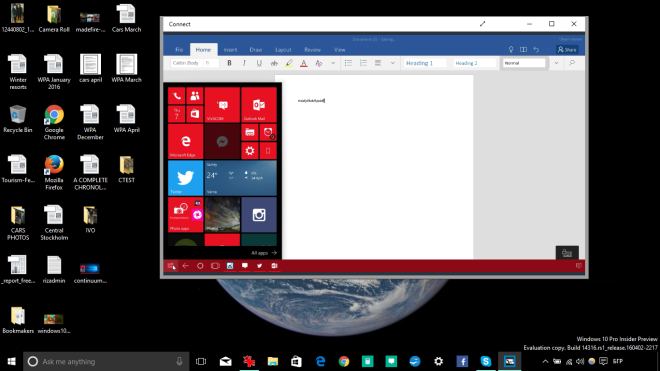Open Facebook from the Windows taskbar
The height and width of the screenshot is (371, 660).
click(462, 361)
